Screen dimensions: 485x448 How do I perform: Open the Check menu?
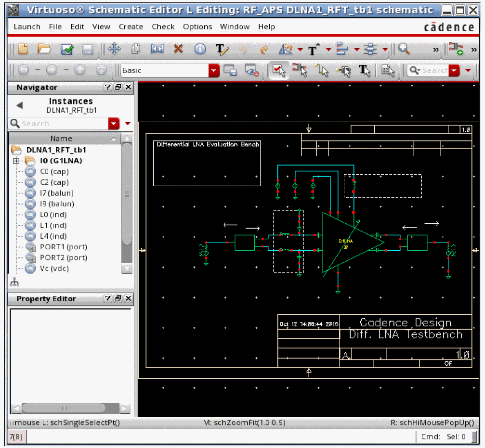pos(163,27)
